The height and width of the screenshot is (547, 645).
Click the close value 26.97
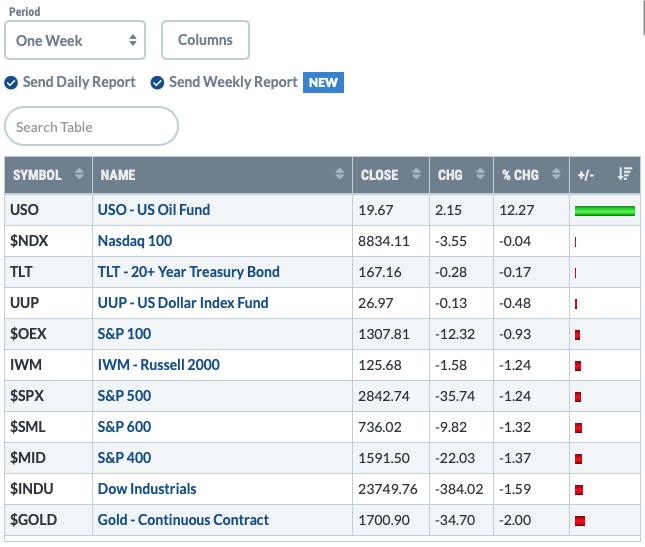(x=376, y=304)
